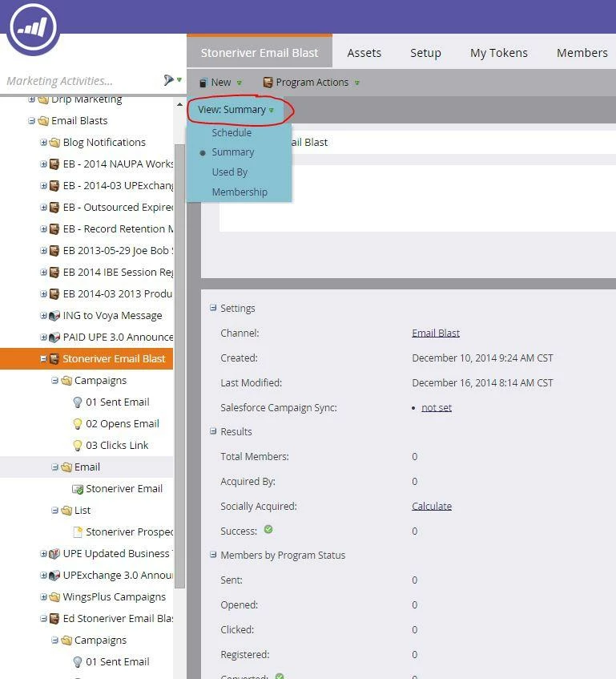The width and height of the screenshot is (616, 679).
Task: Switch to the Setup tab
Action: 425,53
